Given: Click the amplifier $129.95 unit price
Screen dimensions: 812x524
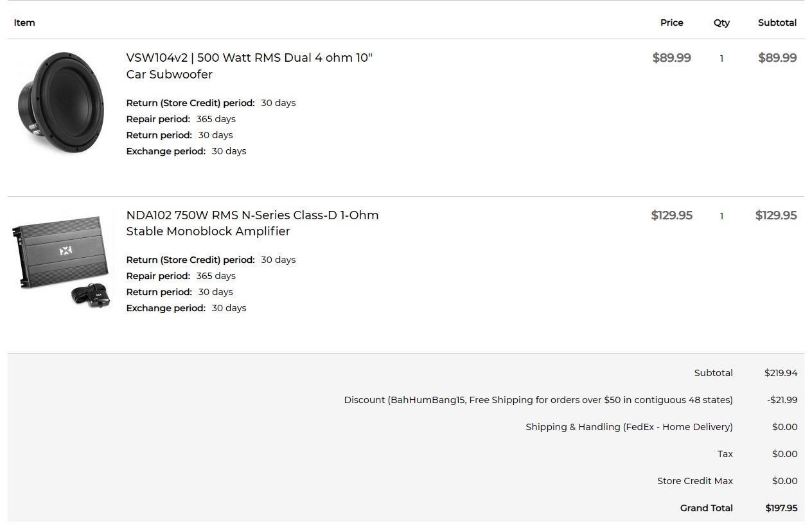Looking at the screenshot, I should [x=671, y=215].
